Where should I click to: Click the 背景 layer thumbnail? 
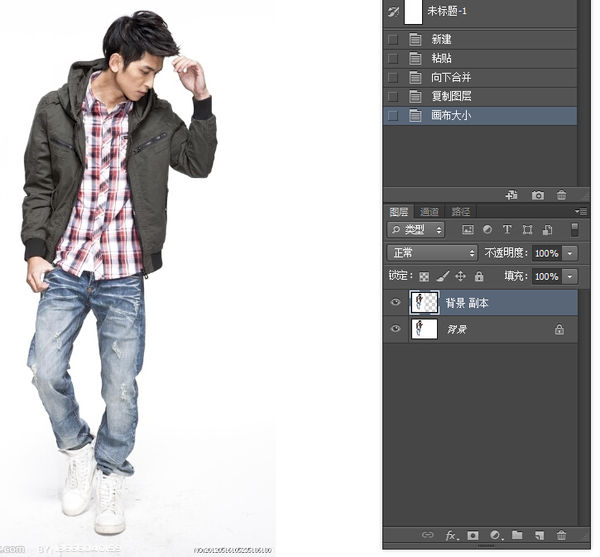coord(424,329)
